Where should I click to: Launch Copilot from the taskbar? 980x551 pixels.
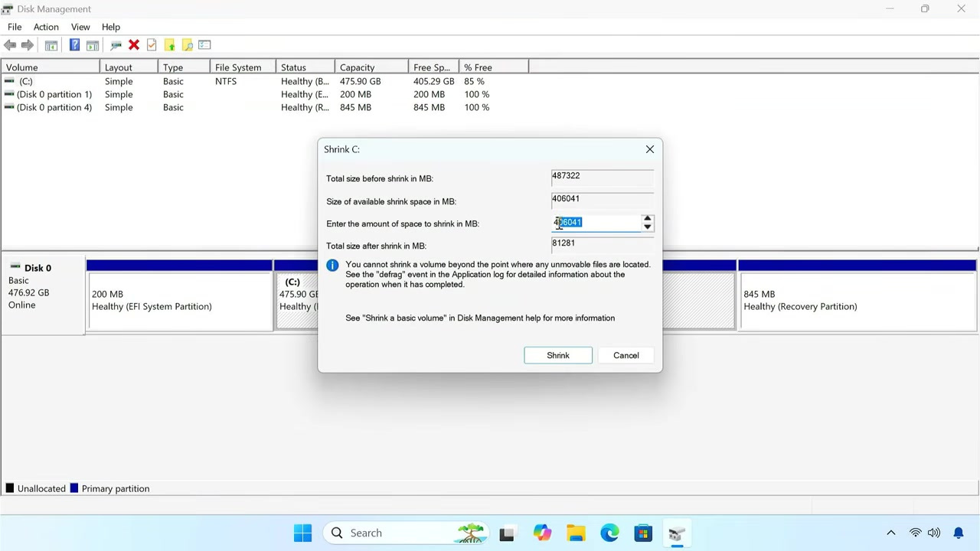pos(542,533)
